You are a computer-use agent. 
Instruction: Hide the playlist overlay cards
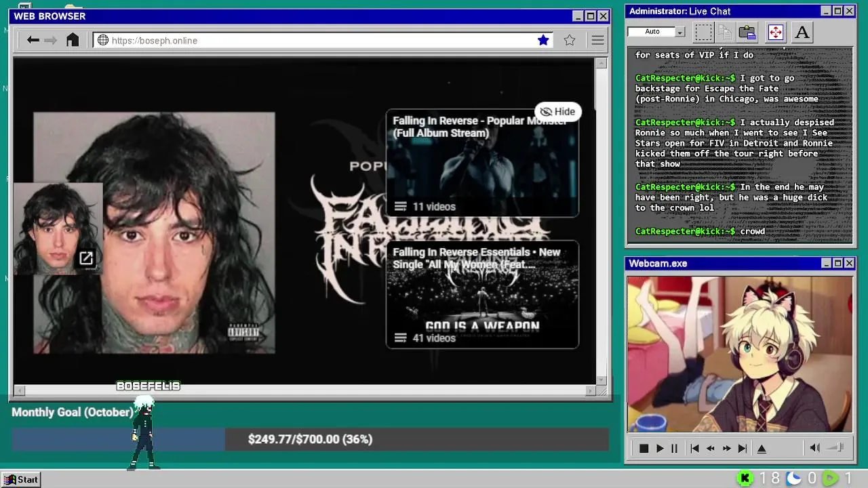pyautogui.click(x=557, y=111)
